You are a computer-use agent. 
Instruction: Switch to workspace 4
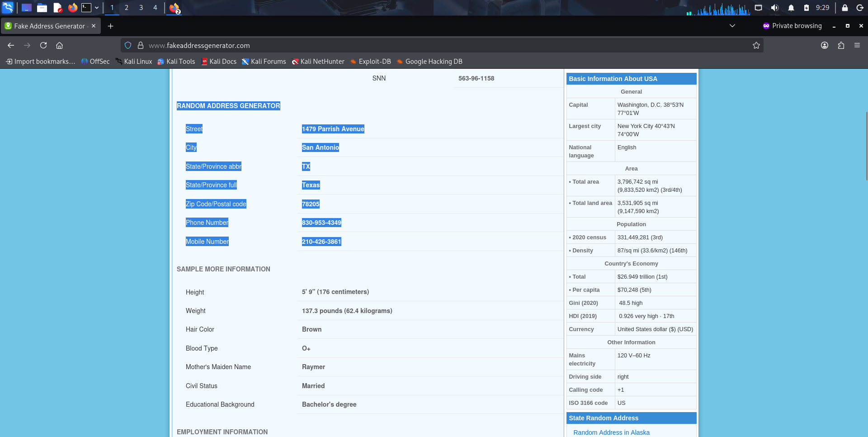click(x=155, y=8)
